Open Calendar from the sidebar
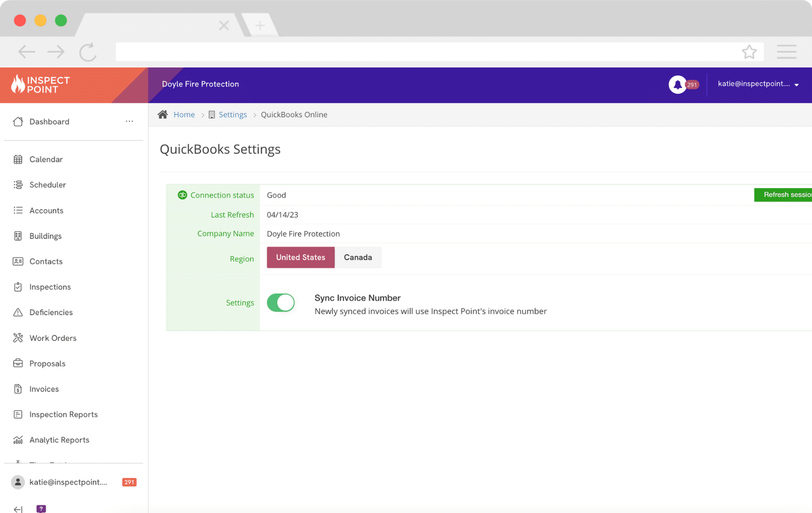Viewport: 812px width, 513px height. click(46, 159)
